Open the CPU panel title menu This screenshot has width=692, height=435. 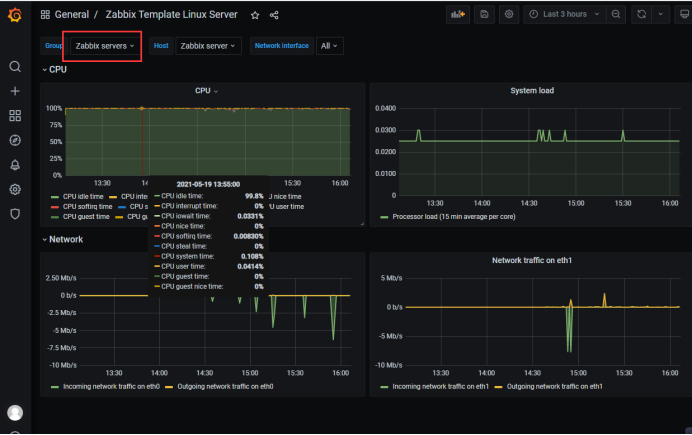pyautogui.click(x=207, y=91)
